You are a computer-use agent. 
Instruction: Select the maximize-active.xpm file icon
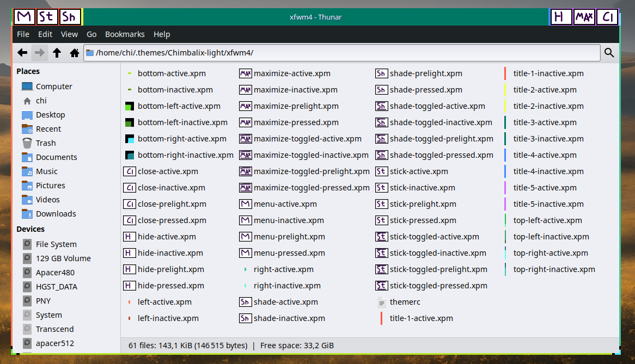click(x=246, y=73)
